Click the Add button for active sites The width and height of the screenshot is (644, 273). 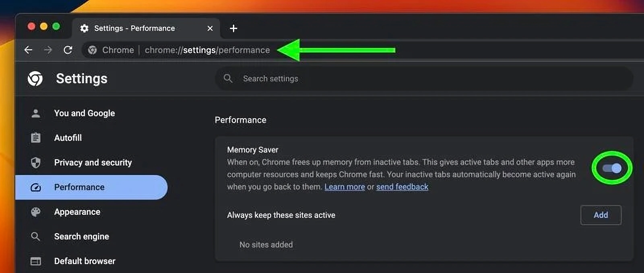point(600,215)
